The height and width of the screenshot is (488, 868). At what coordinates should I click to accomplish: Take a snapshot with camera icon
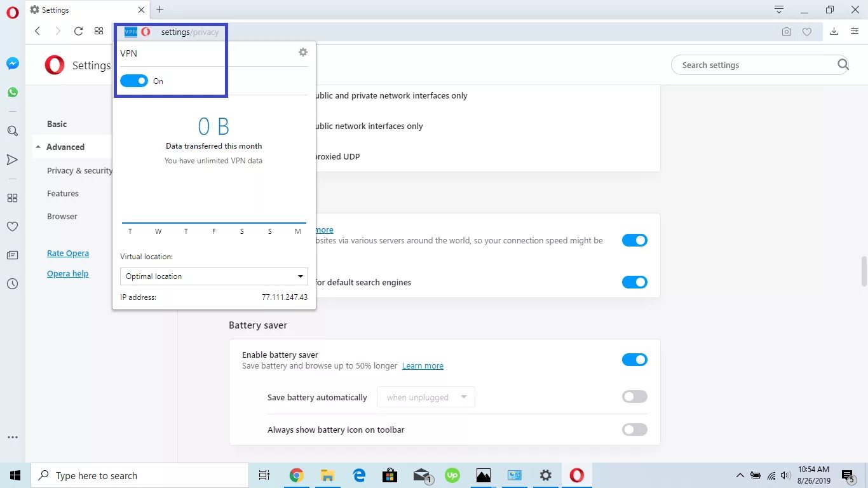coord(787,32)
